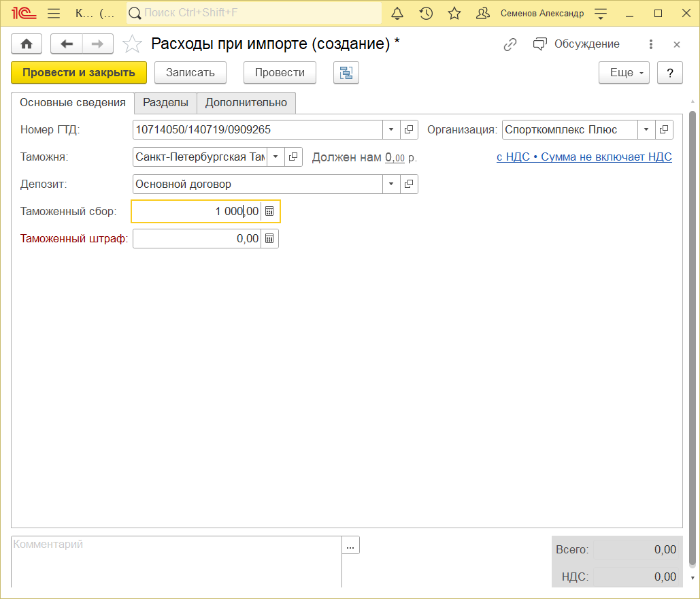This screenshot has height=599, width=700.
Task: Open calculator for Таможенный сбор
Action: tap(269, 211)
